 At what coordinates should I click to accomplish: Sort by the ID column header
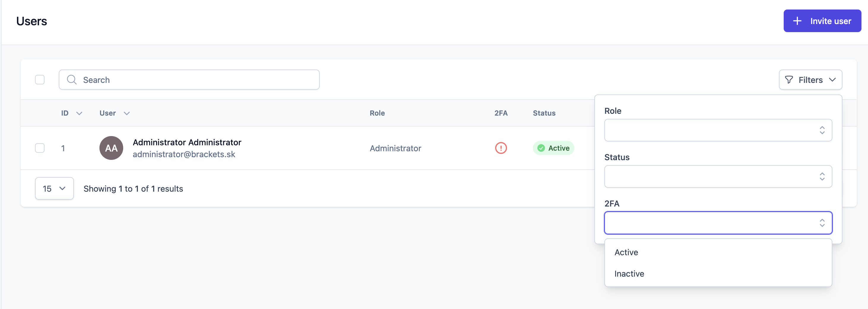[65, 113]
